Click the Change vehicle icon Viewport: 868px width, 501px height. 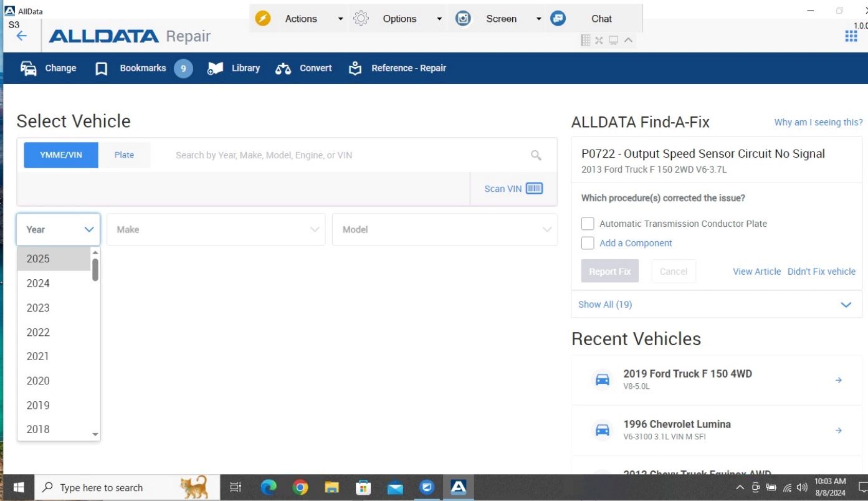pos(29,69)
